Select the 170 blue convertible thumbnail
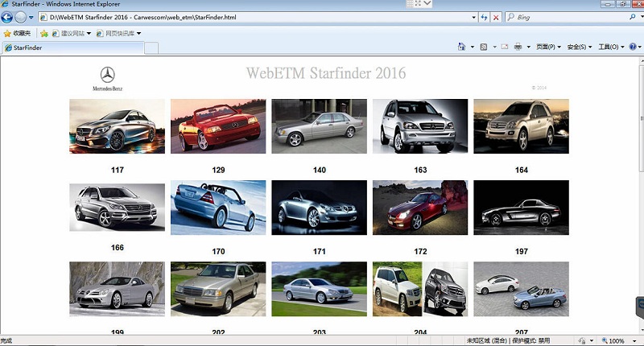This screenshot has height=346, width=644. tap(218, 208)
